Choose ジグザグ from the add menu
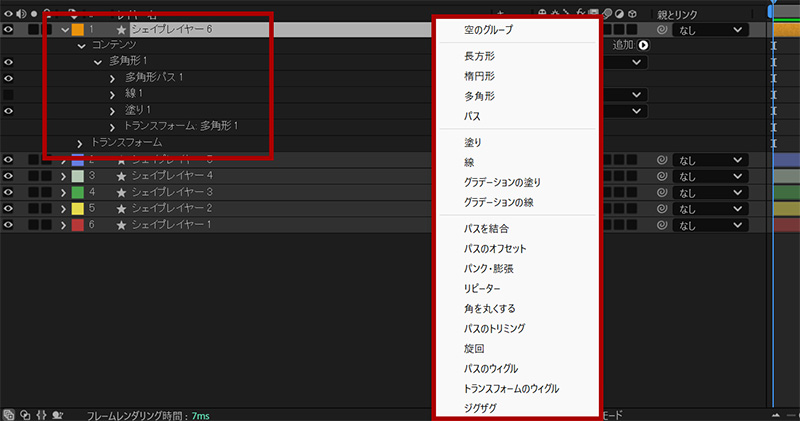The width and height of the screenshot is (800, 421). click(480, 408)
